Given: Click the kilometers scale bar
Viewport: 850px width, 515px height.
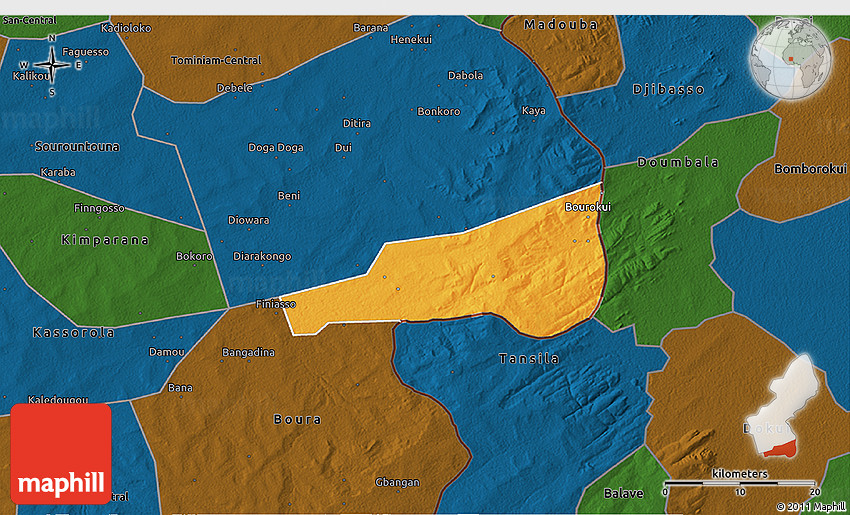Looking at the screenshot, I should [x=741, y=483].
